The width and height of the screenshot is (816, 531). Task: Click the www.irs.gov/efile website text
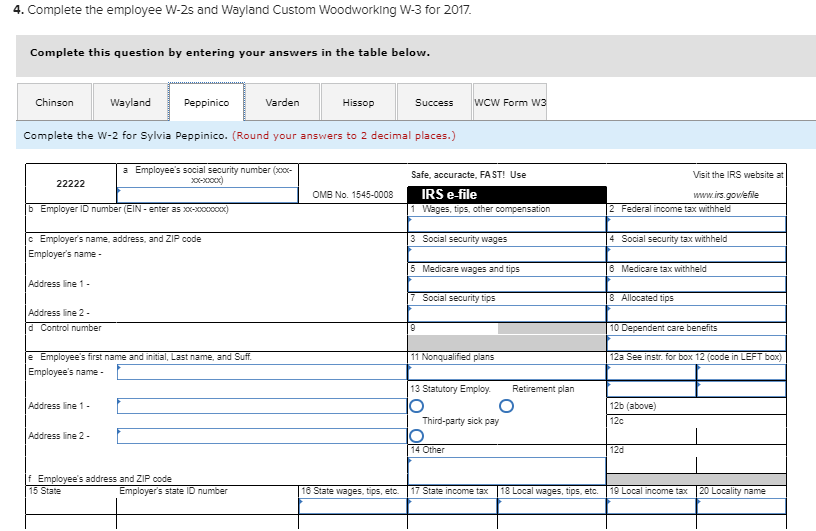click(x=725, y=195)
